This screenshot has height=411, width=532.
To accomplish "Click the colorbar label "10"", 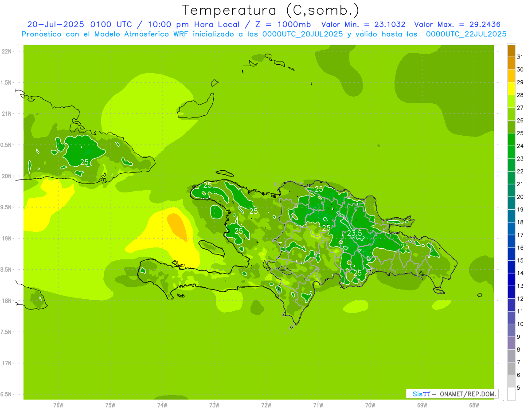I will [520, 324].
